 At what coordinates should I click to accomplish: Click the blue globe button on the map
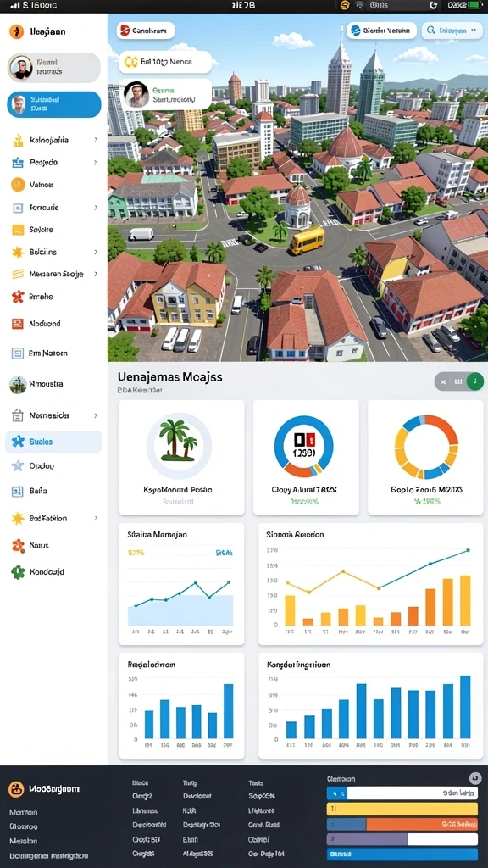382,31
